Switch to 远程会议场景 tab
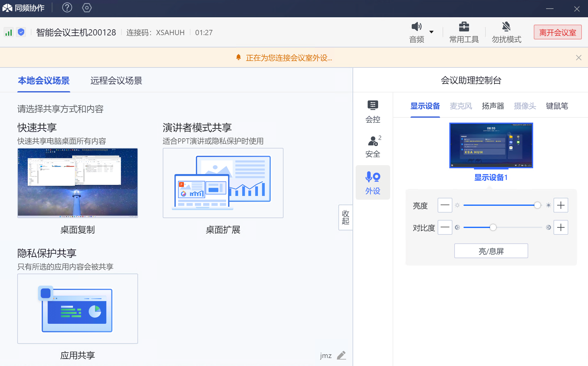Screen dimensions: 588x366 click(x=116, y=81)
